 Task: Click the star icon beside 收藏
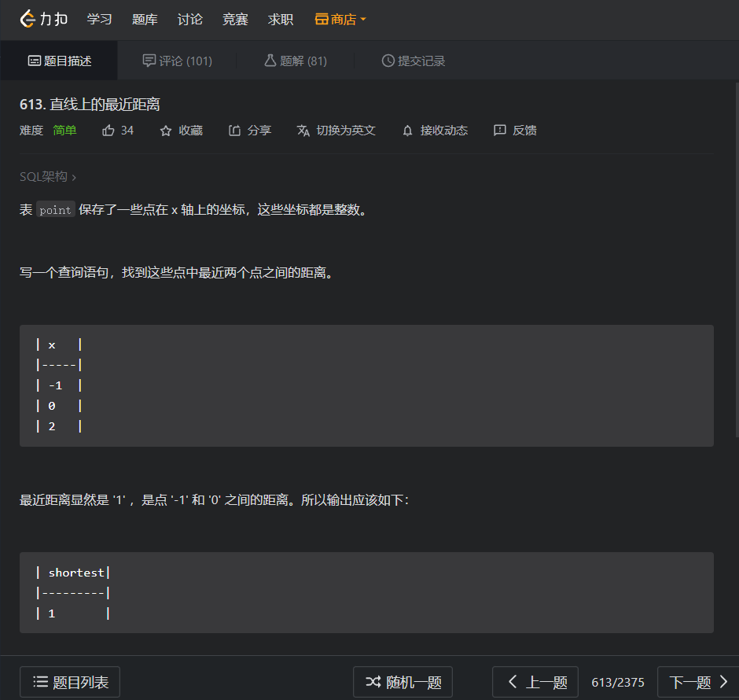tap(165, 131)
